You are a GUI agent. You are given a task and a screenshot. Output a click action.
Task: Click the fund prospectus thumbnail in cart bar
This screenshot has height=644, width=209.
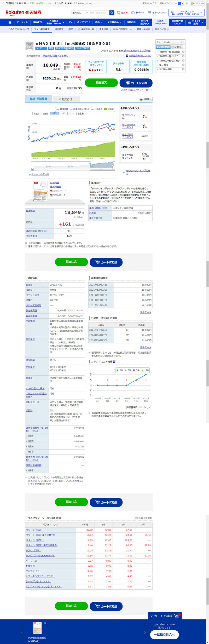coord(37,628)
